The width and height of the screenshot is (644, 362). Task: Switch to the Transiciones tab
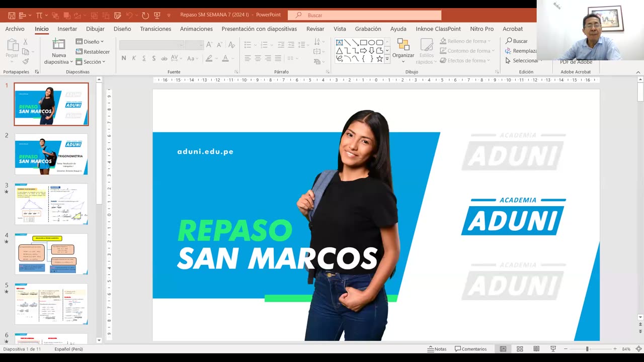(x=155, y=29)
